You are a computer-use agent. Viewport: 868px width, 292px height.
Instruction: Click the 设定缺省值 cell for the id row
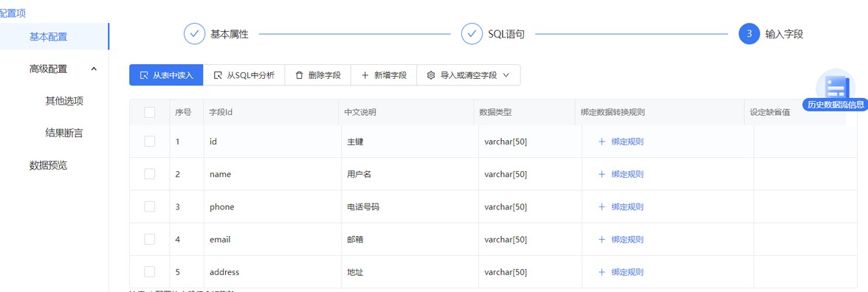pyautogui.click(x=805, y=142)
